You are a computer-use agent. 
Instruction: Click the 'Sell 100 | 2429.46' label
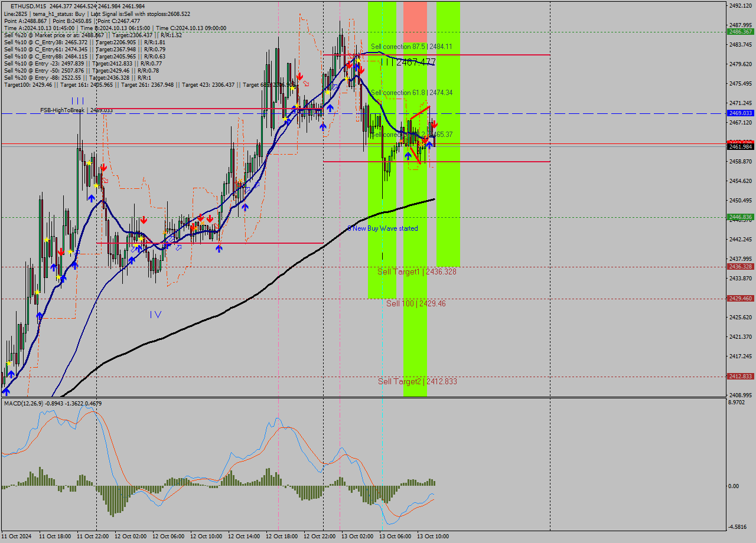click(416, 303)
